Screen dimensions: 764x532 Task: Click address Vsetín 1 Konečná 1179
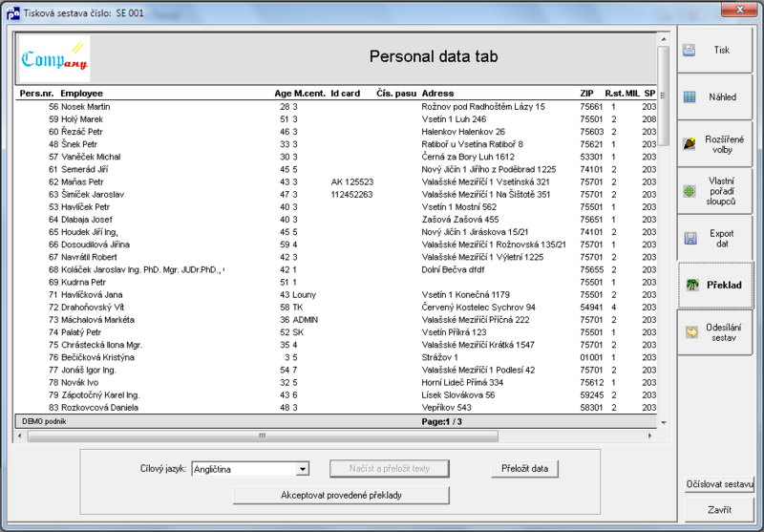pyautogui.click(x=465, y=295)
